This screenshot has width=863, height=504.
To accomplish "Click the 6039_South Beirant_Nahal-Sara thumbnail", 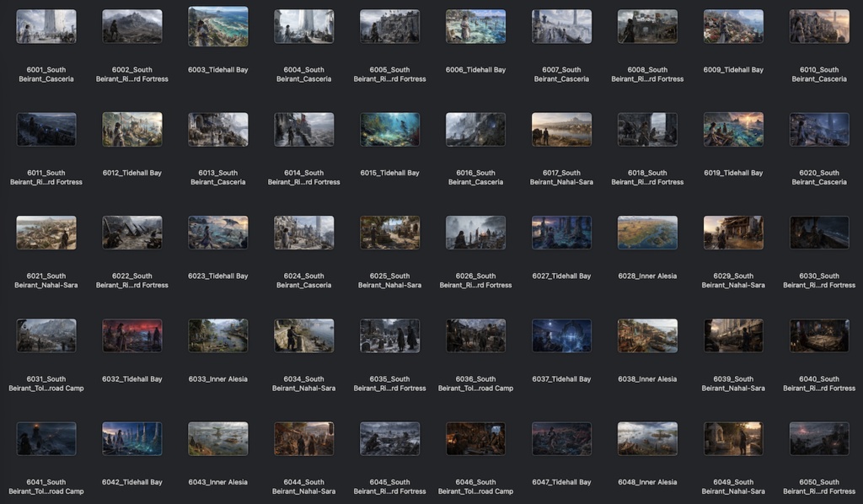I will point(733,335).
